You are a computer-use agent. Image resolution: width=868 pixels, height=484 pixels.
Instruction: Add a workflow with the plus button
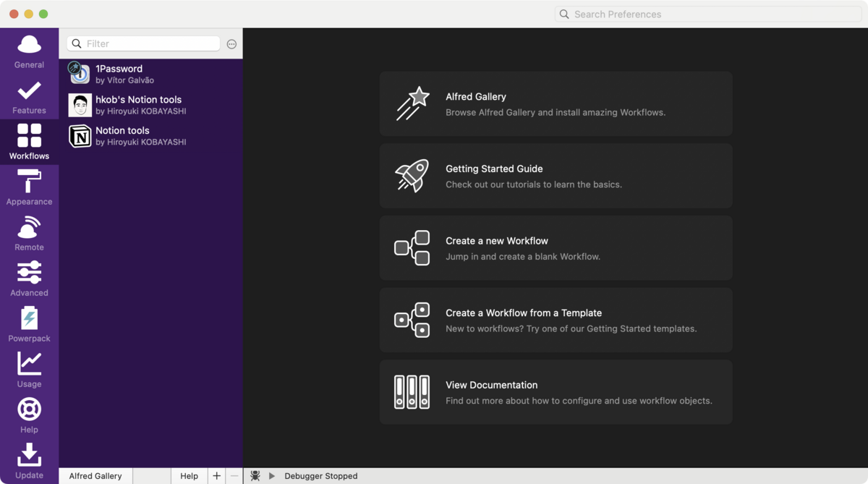(x=216, y=476)
